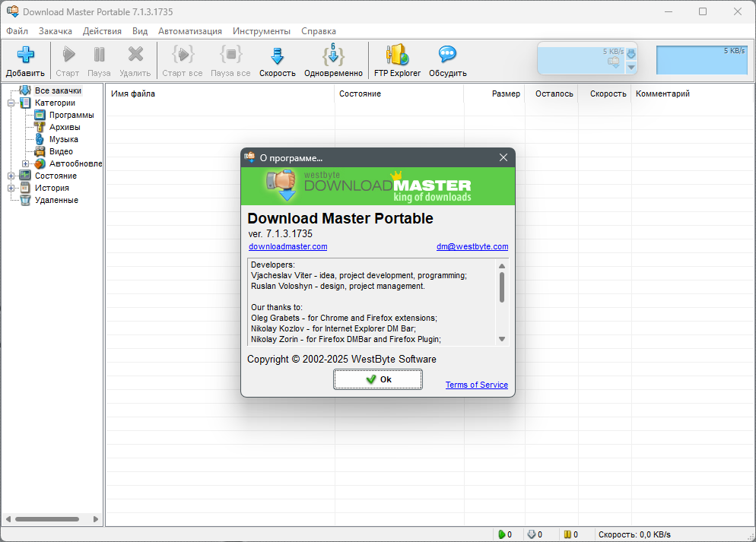Open the Файл menu
Screen dimensions: 756x542
(x=17, y=31)
